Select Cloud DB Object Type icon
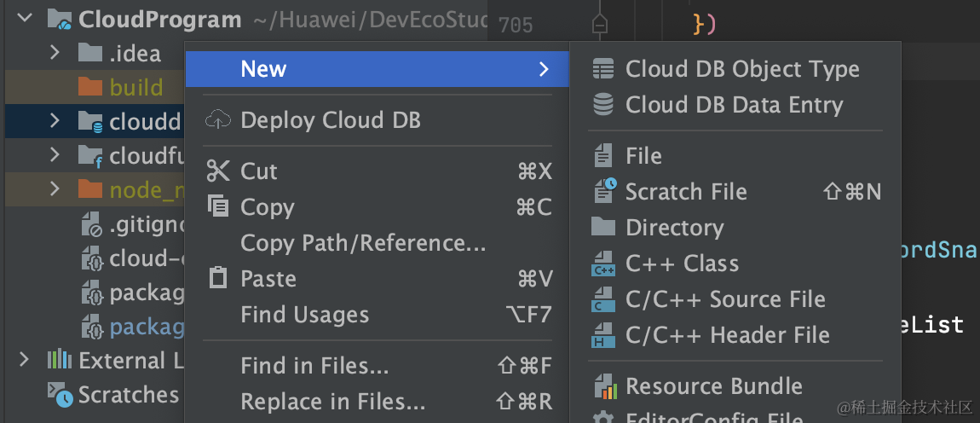The image size is (980, 423). pos(603,69)
